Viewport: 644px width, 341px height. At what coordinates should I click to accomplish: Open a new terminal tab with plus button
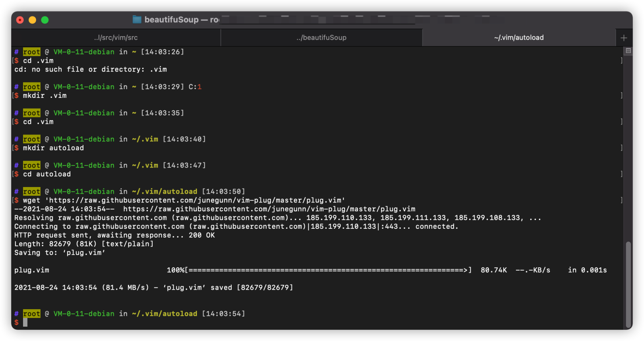(x=624, y=38)
